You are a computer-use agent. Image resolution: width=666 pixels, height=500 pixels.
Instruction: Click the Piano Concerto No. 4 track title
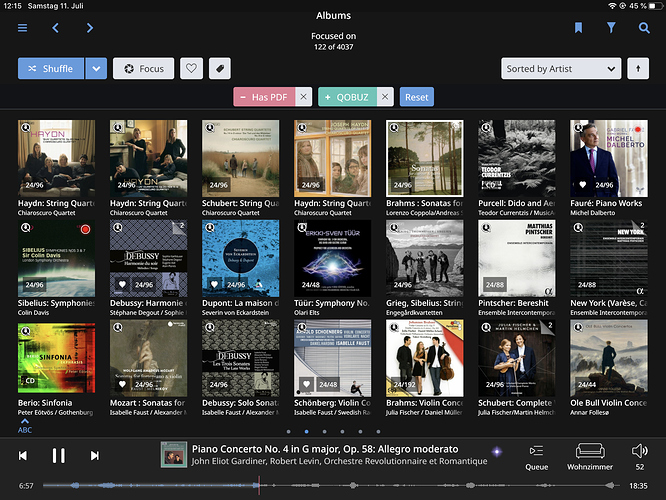pyautogui.click(x=325, y=449)
